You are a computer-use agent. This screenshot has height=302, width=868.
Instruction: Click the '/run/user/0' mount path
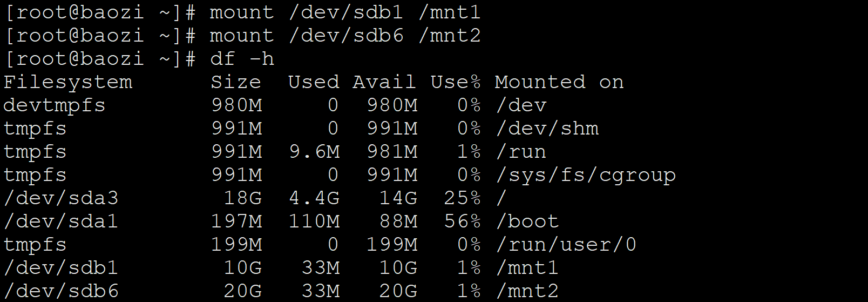566,245
